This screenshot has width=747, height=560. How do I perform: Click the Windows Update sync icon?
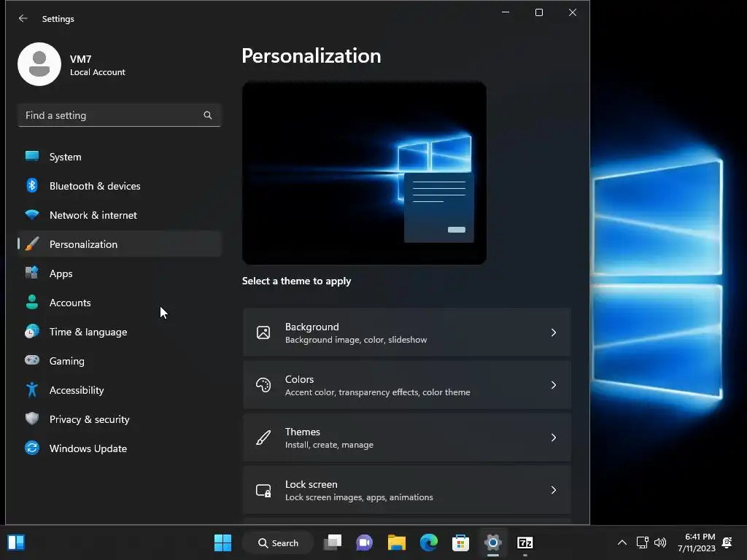point(32,448)
